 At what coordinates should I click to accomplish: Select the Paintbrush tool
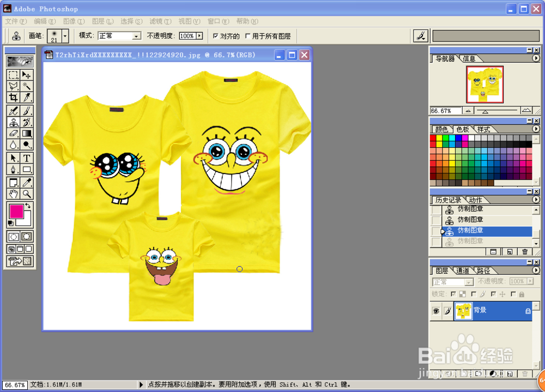pos(26,111)
